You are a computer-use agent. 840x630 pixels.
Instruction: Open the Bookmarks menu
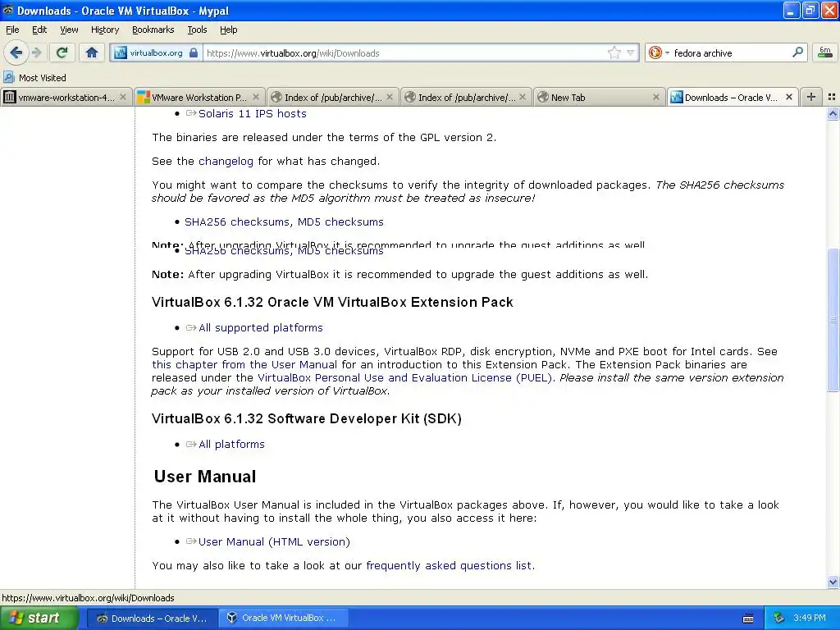coord(153,30)
